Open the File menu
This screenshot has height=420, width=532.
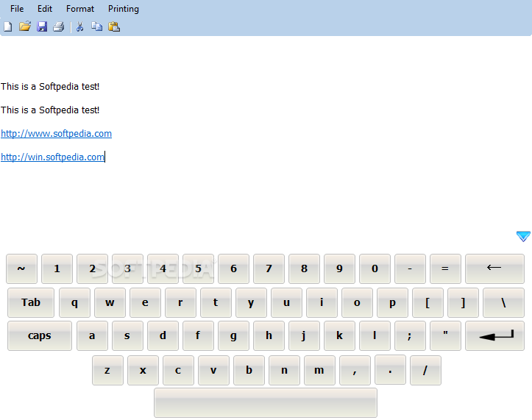(17, 9)
